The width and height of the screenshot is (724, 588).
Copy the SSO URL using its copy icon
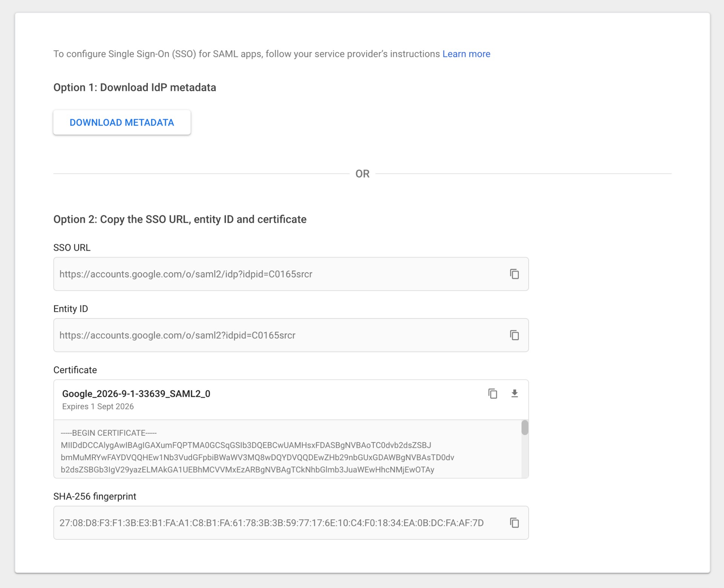click(515, 274)
